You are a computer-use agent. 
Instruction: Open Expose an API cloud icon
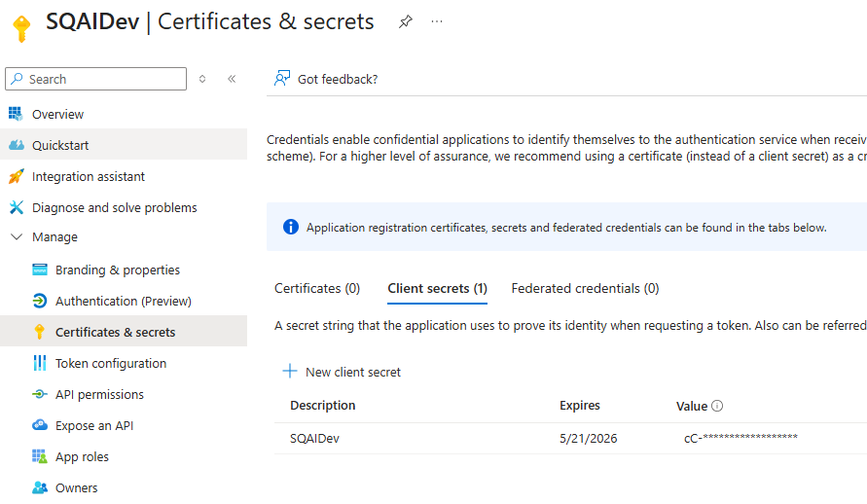click(40, 425)
